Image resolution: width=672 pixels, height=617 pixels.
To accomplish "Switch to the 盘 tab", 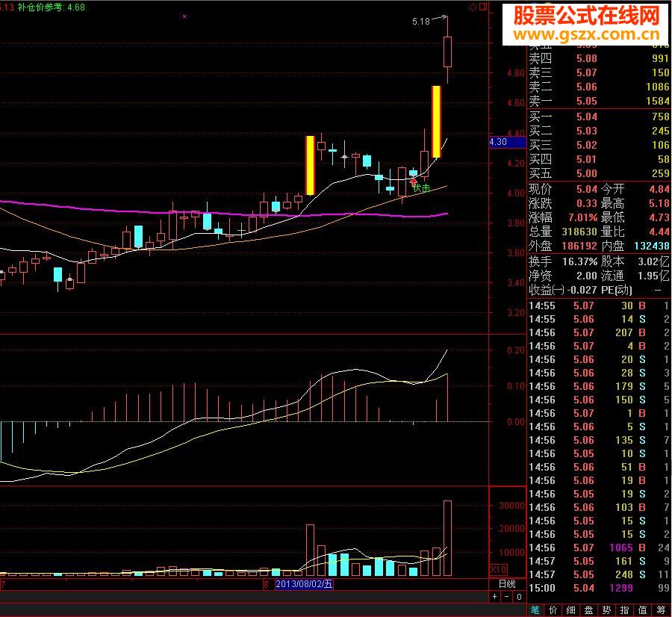I will [589, 610].
